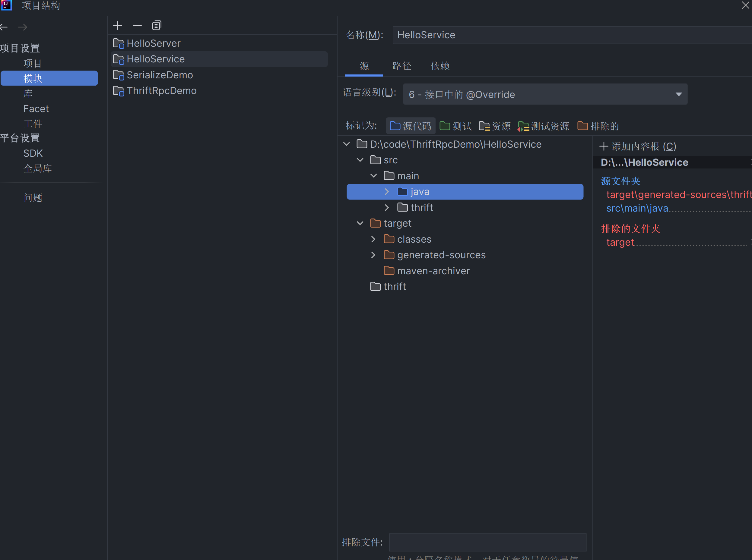Image resolution: width=752 pixels, height=560 pixels.
Task: Switch to the 依赖 (Dependencies) tab
Action: [440, 66]
